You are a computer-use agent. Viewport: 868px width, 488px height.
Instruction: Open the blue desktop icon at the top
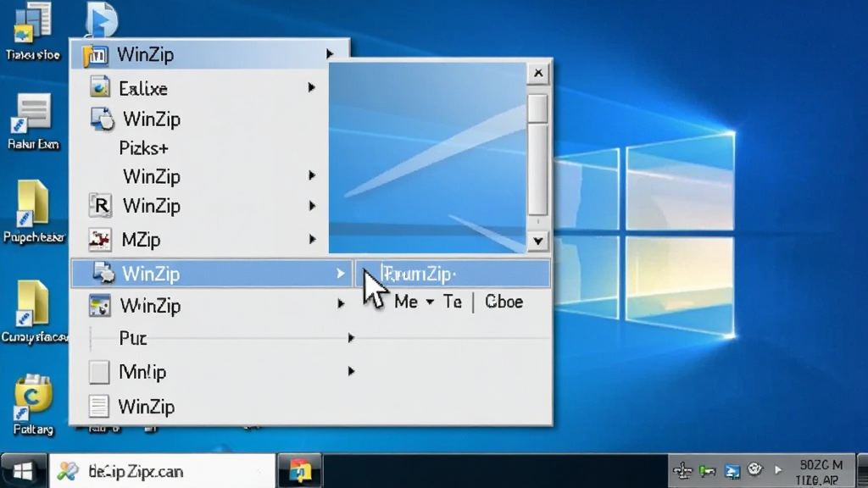click(102, 20)
